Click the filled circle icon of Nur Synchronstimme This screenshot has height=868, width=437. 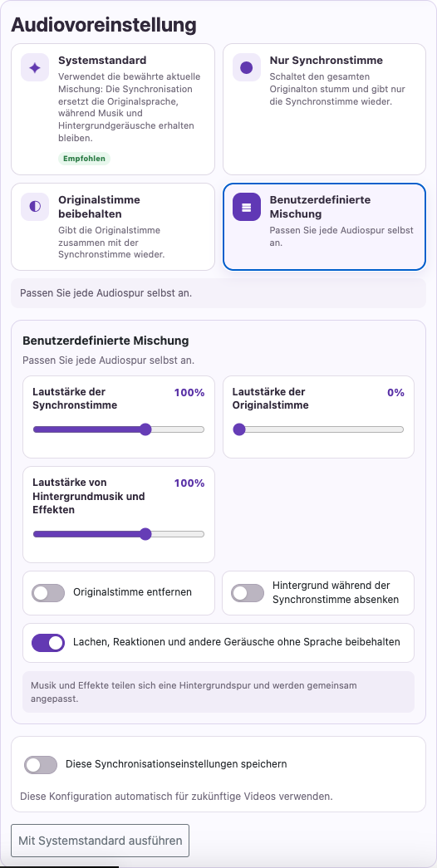pos(247,67)
